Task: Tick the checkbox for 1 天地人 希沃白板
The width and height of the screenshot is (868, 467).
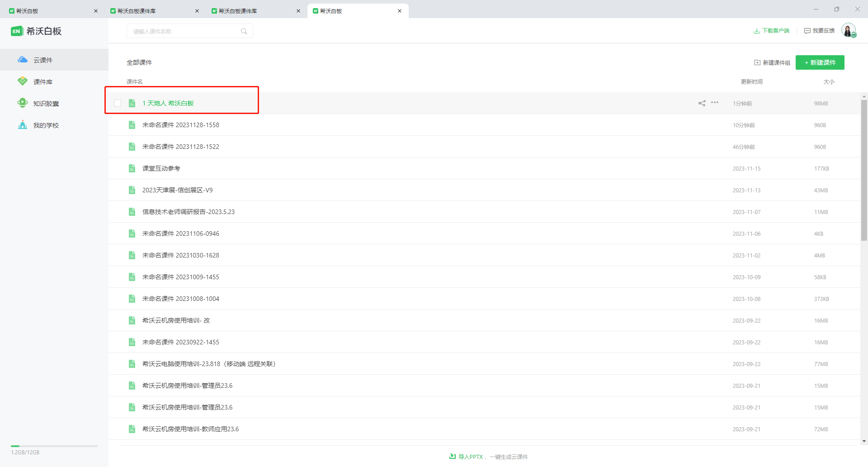Action: point(118,103)
